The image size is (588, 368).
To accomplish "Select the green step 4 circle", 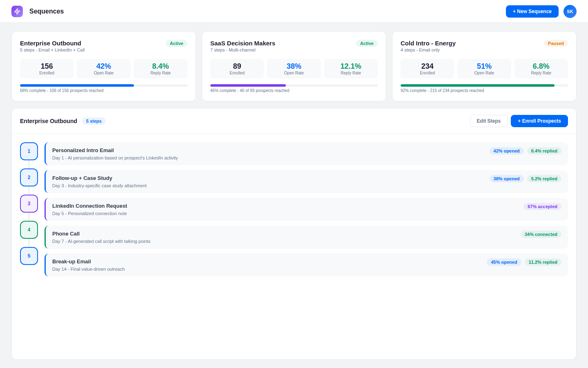I will (29, 230).
